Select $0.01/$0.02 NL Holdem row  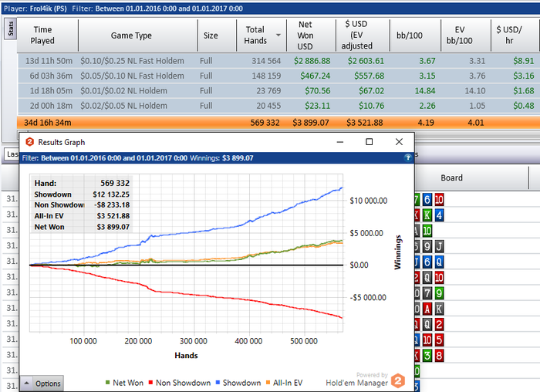coord(278,90)
